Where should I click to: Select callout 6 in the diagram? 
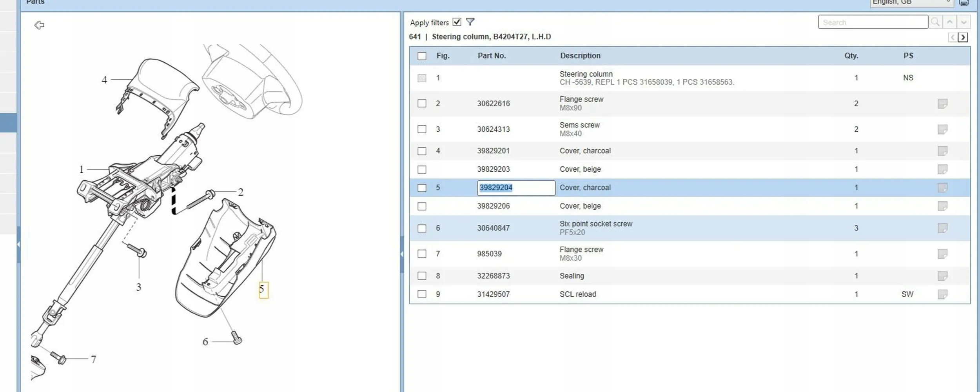pos(205,342)
